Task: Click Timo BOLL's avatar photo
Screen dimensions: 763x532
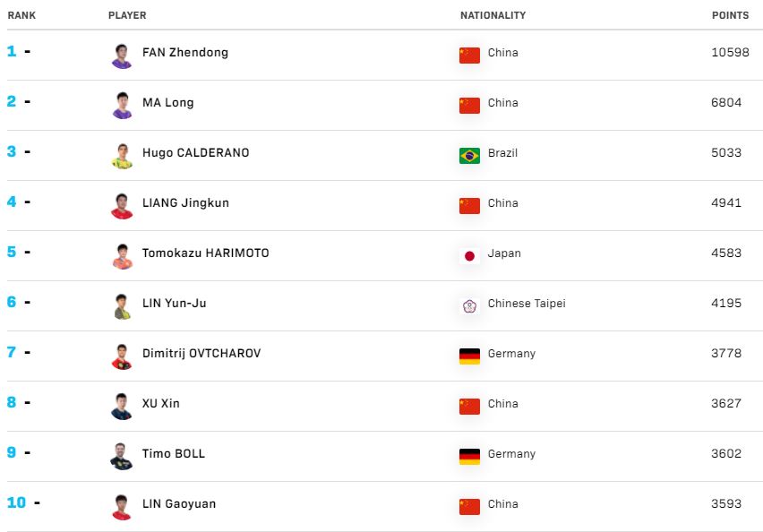Action: click(x=122, y=456)
